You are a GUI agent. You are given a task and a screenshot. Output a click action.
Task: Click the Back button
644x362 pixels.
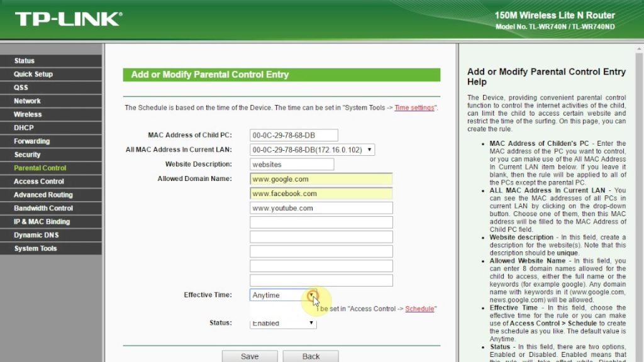(311, 356)
